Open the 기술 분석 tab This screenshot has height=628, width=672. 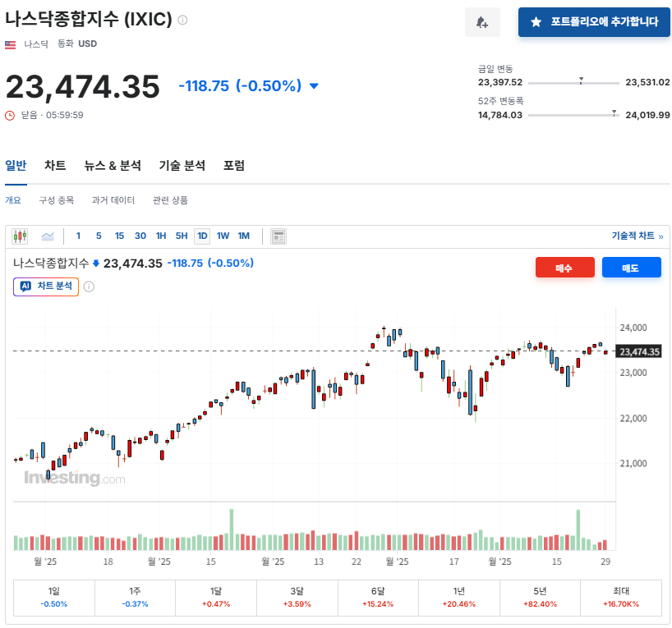(182, 165)
